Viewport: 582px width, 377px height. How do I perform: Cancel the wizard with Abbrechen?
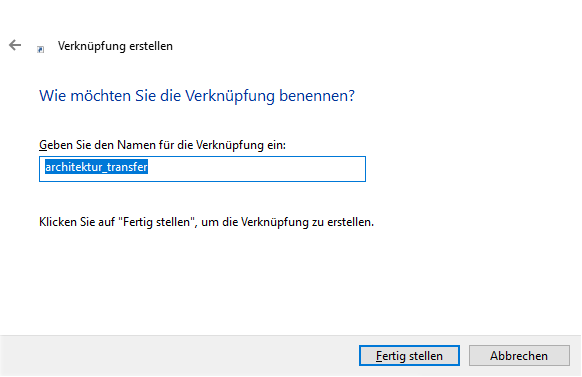click(519, 355)
